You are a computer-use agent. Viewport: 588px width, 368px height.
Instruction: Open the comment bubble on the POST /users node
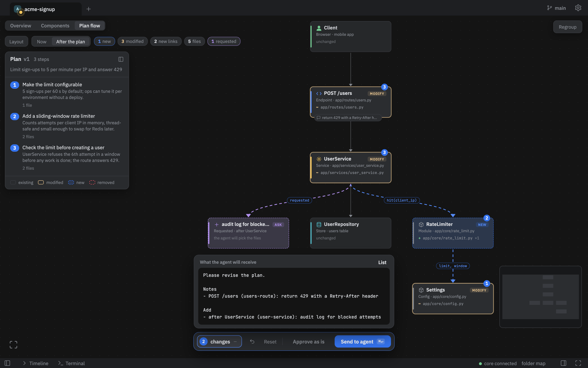pyautogui.click(x=348, y=118)
